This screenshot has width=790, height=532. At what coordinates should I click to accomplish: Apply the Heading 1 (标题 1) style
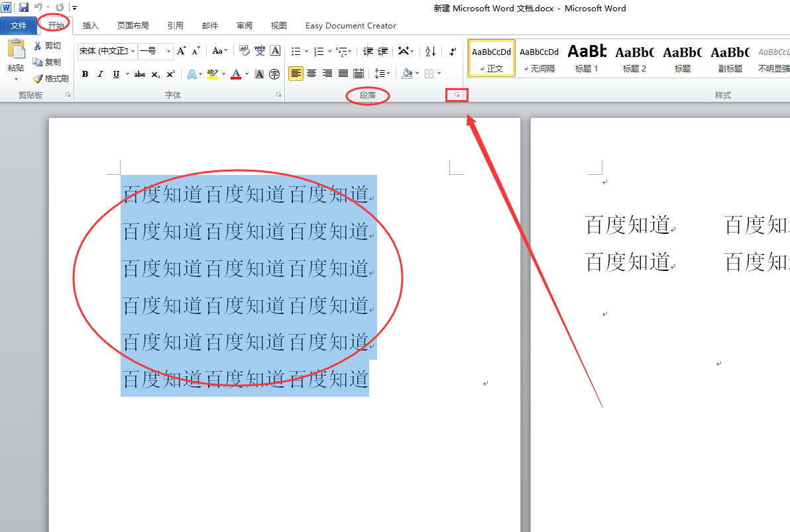pos(587,58)
